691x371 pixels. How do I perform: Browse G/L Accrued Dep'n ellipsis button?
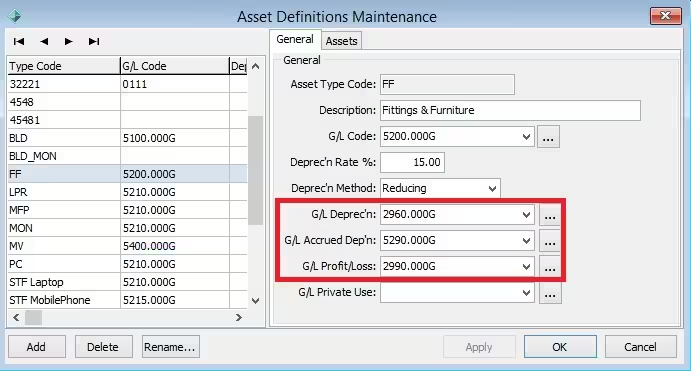[550, 241]
